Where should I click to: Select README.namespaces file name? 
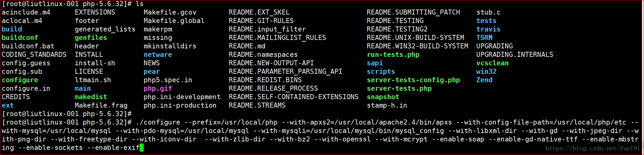point(263,55)
